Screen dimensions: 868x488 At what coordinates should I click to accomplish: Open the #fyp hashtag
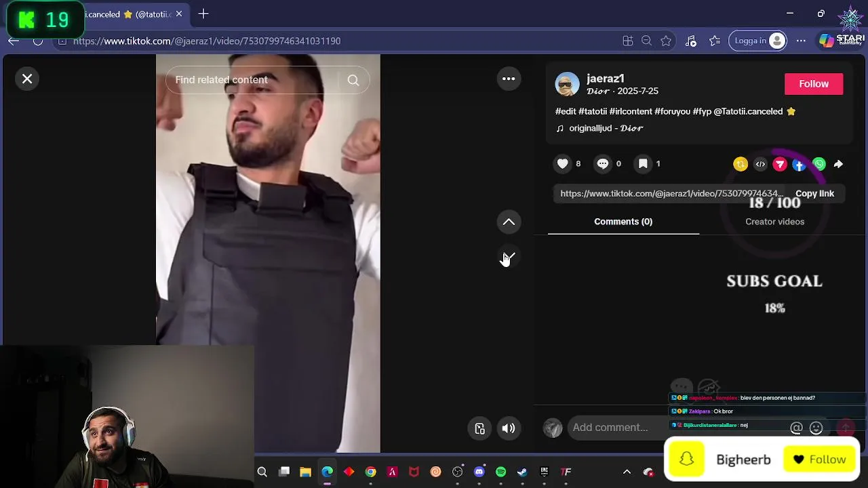click(x=702, y=111)
